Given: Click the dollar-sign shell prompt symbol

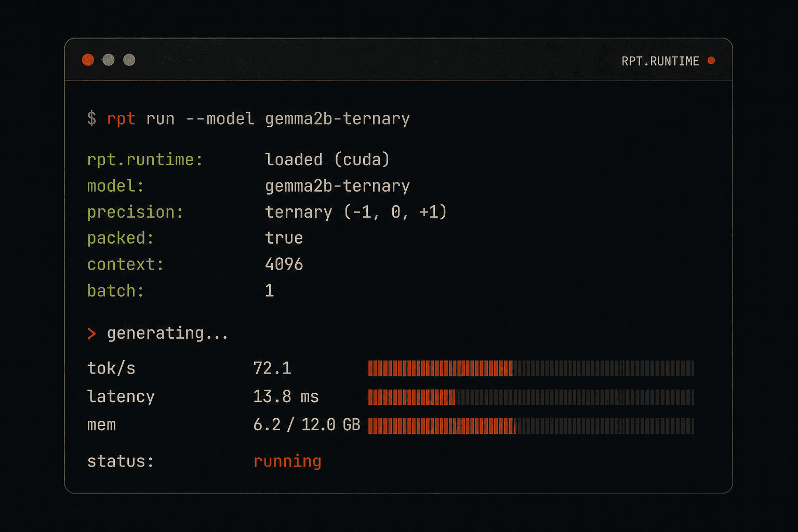Looking at the screenshot, I should click(x=91, y=118).
